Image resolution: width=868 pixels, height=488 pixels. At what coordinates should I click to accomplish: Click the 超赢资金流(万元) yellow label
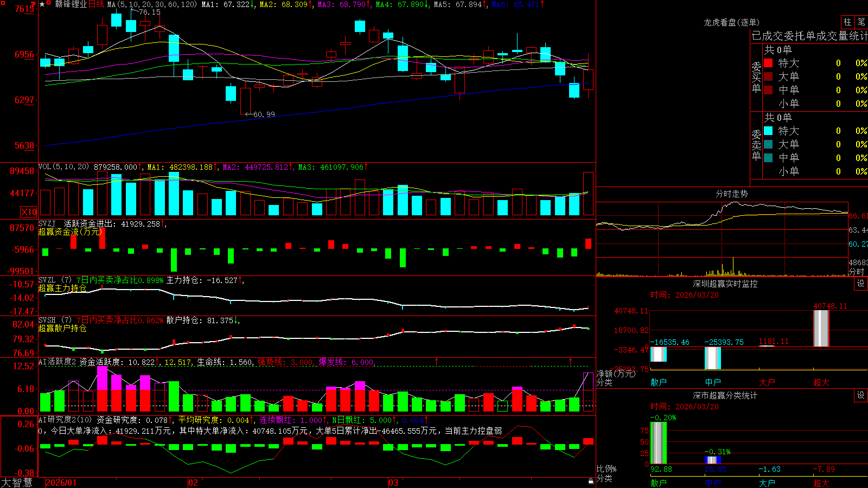(71, 232)
